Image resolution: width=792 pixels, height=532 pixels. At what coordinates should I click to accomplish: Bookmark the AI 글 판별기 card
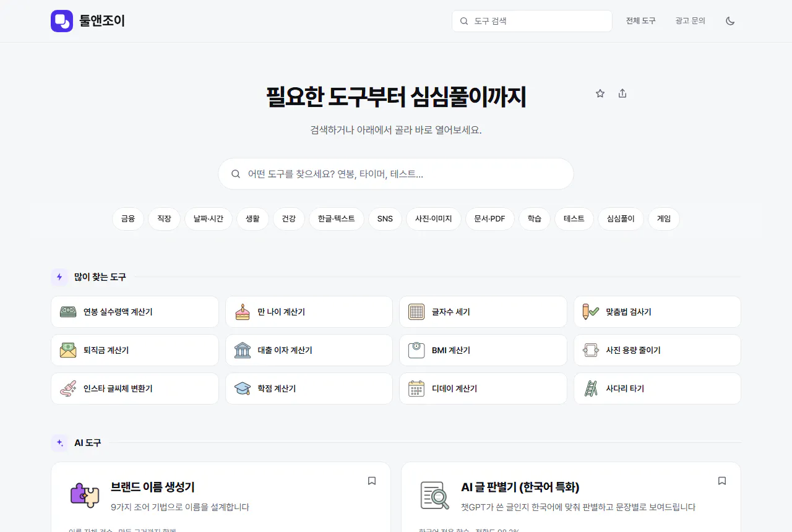click(x=722, y=481)
